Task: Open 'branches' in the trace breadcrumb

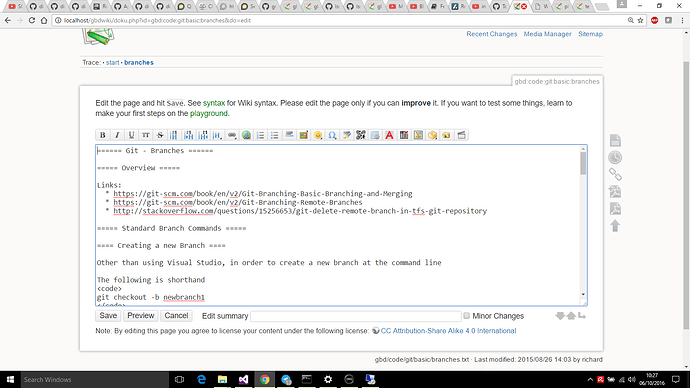Action: coord(139,62)
